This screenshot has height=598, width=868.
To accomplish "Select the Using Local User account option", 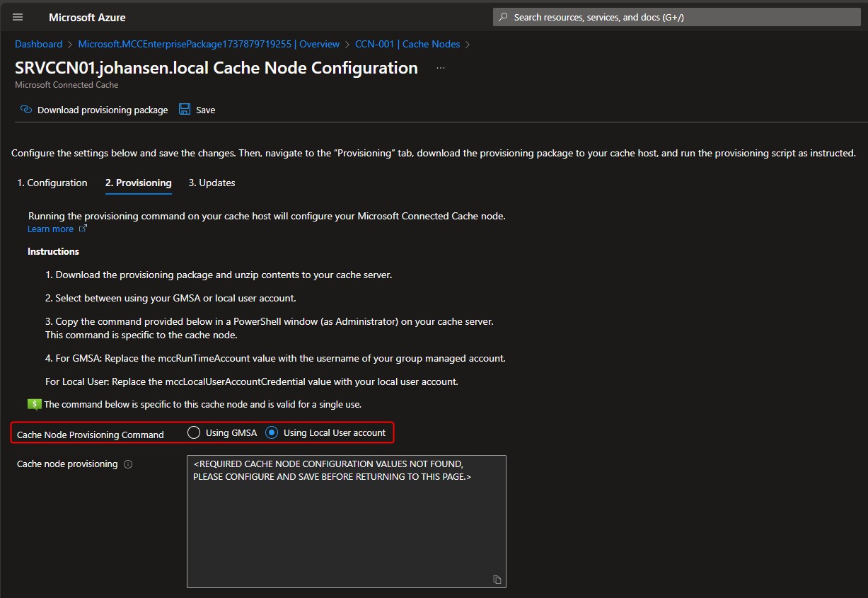I will coord(272,432).
